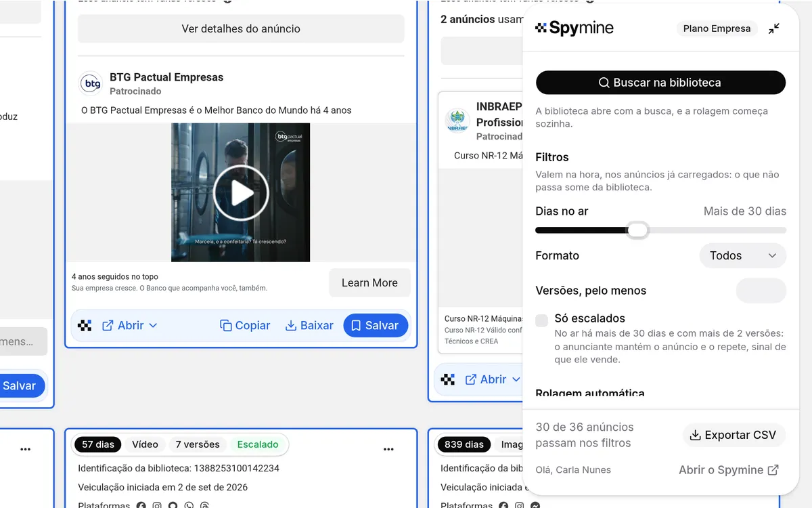Screen dimensions: 812x508
Task: Open the three-dots menu on the 57 dias card
Action: pyautogui.click(x=388, y=449)
